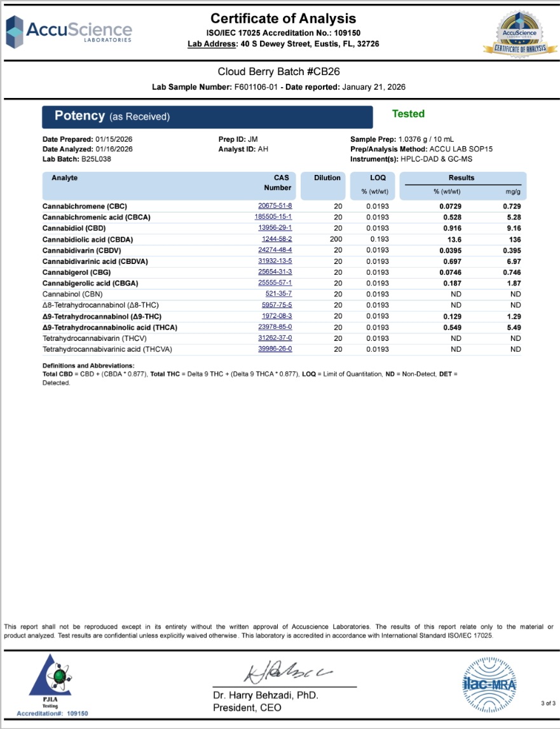Open CAS link 39986-26-0 for THCVA
This screenshot has height=729, width=560.
tap(275, 349)
